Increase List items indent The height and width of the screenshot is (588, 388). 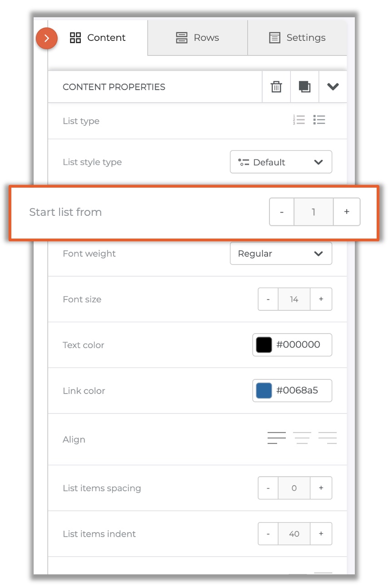[321, 534]
